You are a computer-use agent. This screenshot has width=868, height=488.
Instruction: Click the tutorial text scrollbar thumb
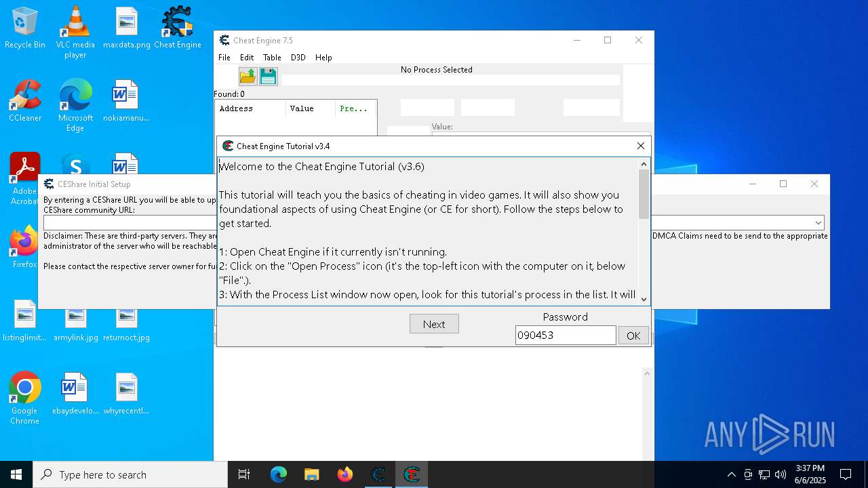pyautogui.click(x=644, y=194)
